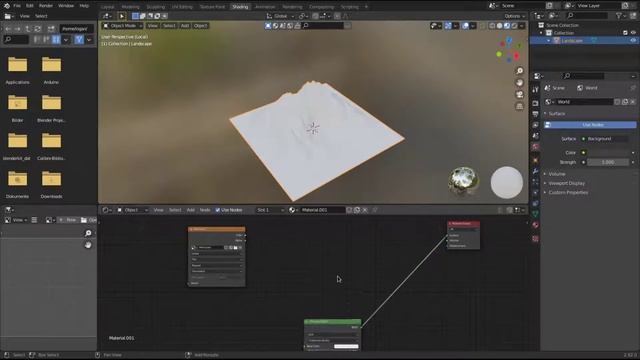Toggle the file browser filter funnel
The width and height of the screenshot is (640, 360).
[x=79, y=40]
